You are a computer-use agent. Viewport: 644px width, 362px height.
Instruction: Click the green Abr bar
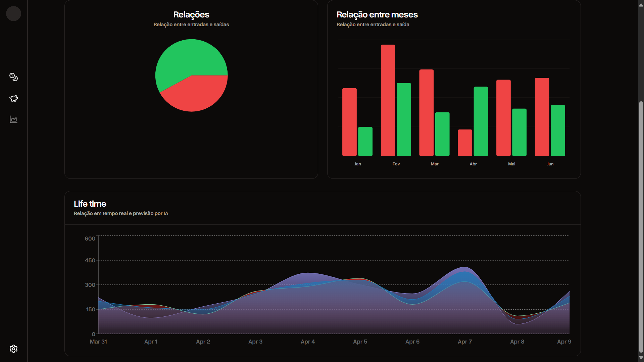(481, 121)
